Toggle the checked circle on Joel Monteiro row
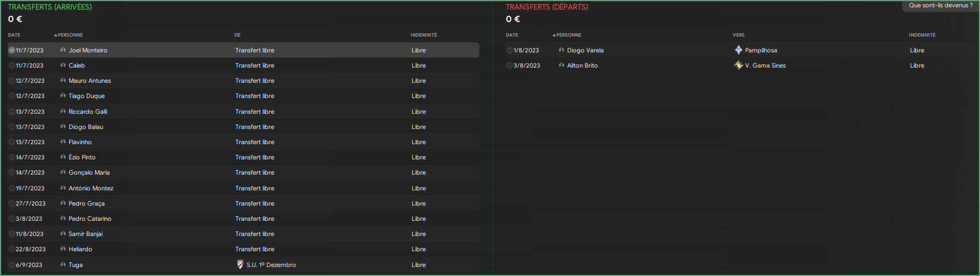The height and width of the screenshot is (276, 980). (x=12, y=50)
